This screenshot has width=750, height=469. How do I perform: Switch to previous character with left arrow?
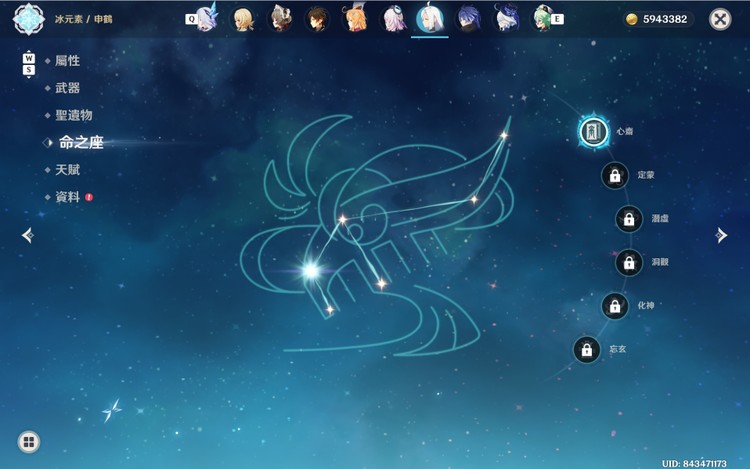point(28,235)
